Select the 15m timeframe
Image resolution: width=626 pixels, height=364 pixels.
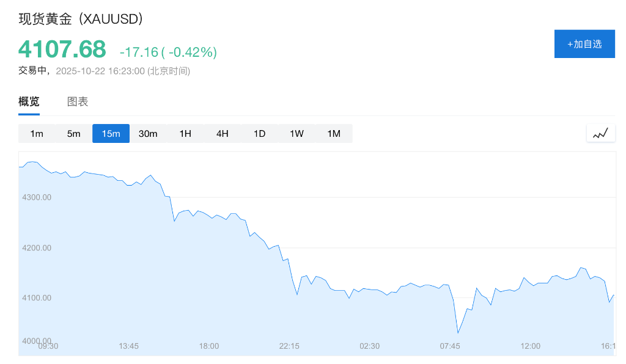(x=111, y=133)
